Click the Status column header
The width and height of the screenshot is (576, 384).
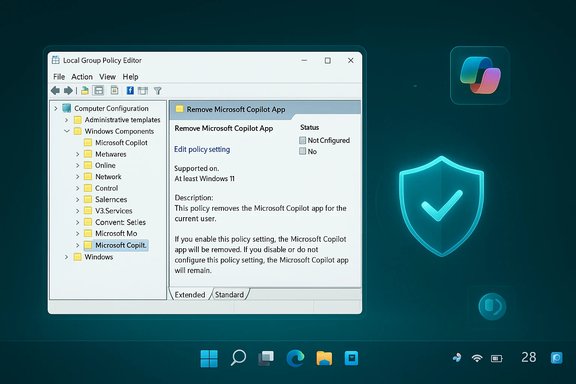pyautogui.click(x=309, y=128)
